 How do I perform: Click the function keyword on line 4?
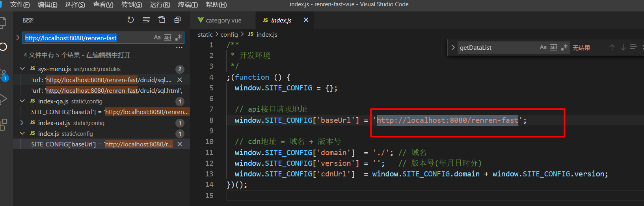252,77
